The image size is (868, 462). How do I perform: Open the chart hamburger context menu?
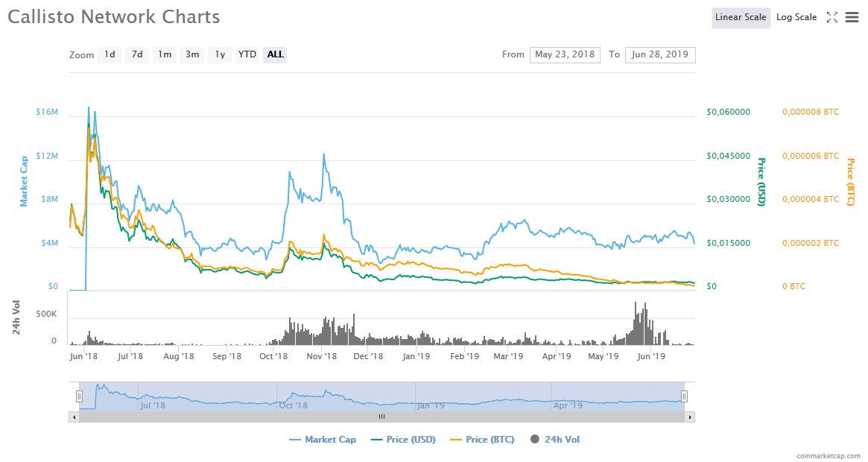(852, 17)
